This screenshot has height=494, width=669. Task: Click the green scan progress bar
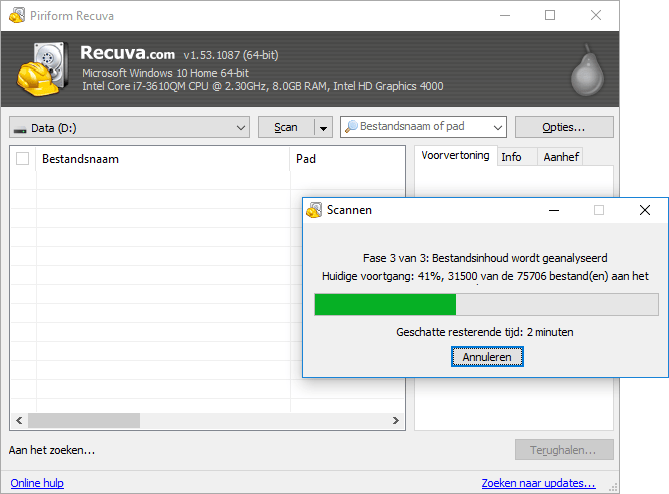(x=486, y=304)
